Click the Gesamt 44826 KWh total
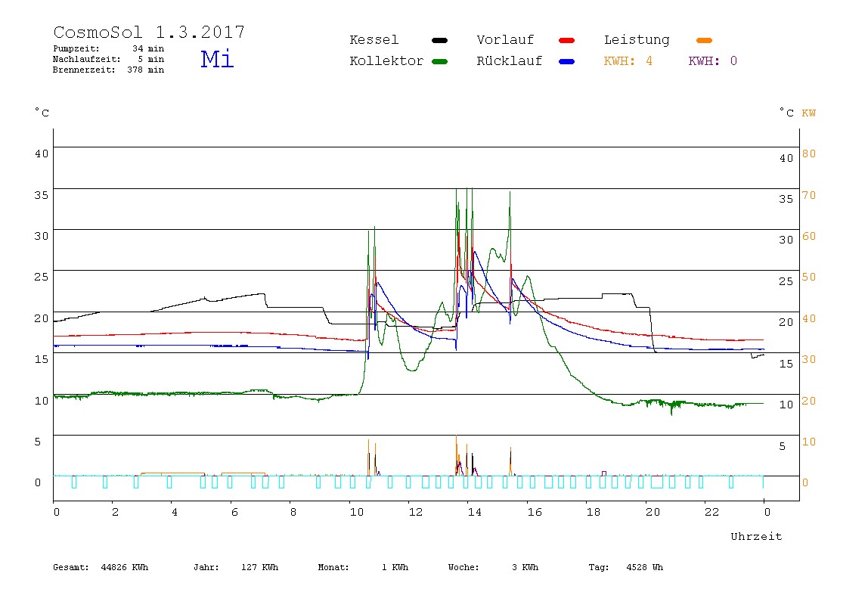The image size is (868, 614). click(101, 567)
